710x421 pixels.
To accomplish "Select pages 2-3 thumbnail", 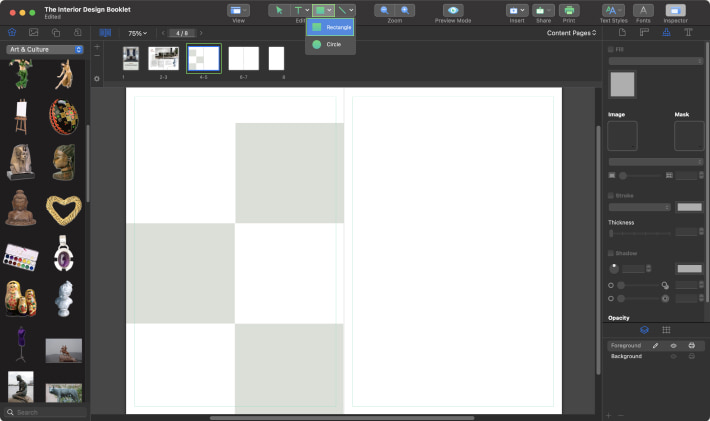I will 163,58.
